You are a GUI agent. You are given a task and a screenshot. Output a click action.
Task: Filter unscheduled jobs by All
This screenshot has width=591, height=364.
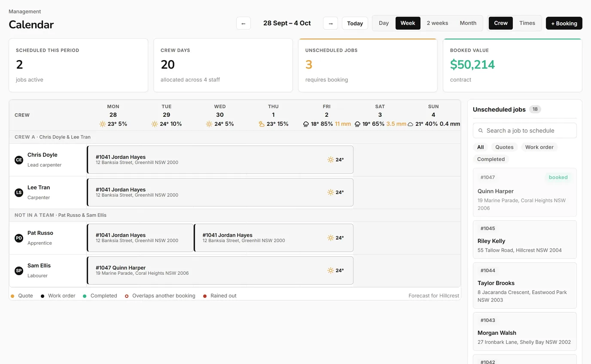pos(481,147)
